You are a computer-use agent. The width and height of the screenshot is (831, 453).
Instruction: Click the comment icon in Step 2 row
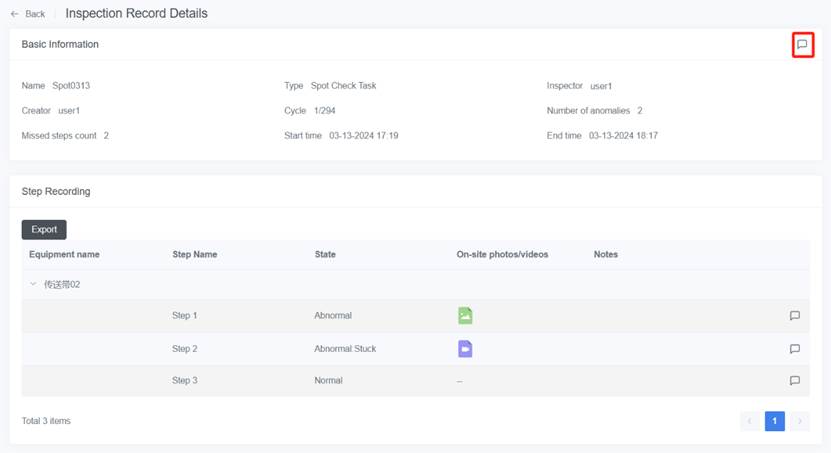click(x=795, y=349)
